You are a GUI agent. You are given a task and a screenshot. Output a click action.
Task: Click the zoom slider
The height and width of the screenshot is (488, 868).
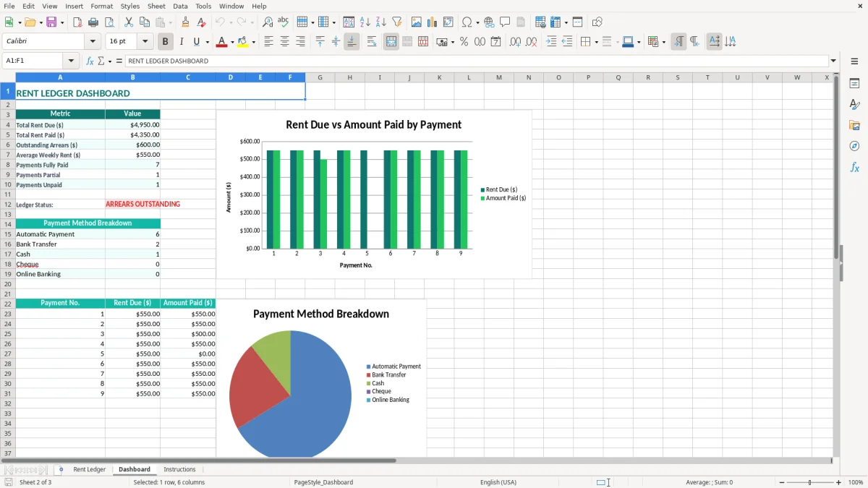[x=810, y=482]
